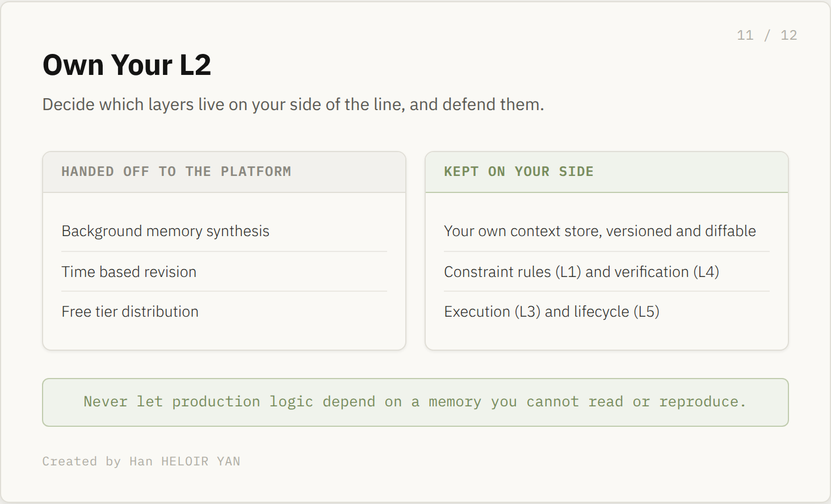Select the 'Free tier distribution' row
The width and height of the screenshot is (831, 504).
(224, 312)
